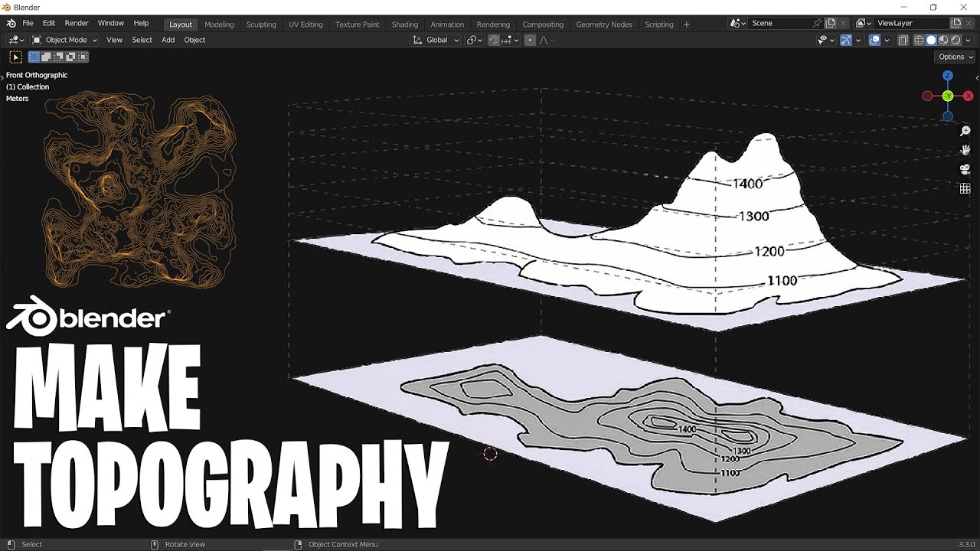The width and height of the screenshot is (980, 551).
Task: Toggle viewport gizmos visibility
Action: point(846,40)
